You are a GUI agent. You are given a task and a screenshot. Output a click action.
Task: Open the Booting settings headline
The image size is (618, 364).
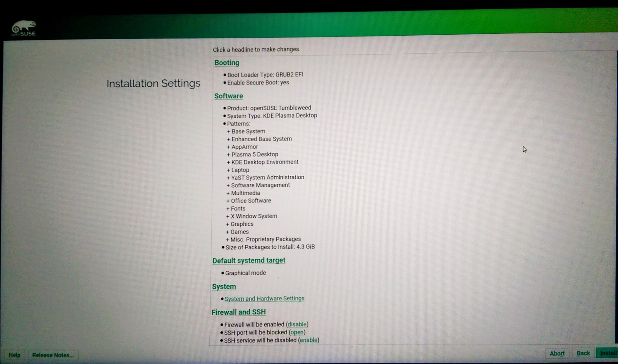point(227,63)
